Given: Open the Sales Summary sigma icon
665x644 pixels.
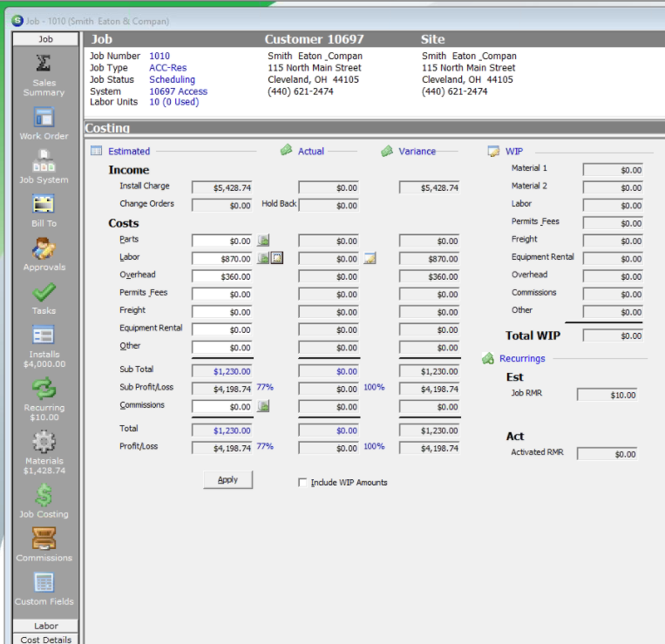Looking at the screenshot, I should [44, 64].
